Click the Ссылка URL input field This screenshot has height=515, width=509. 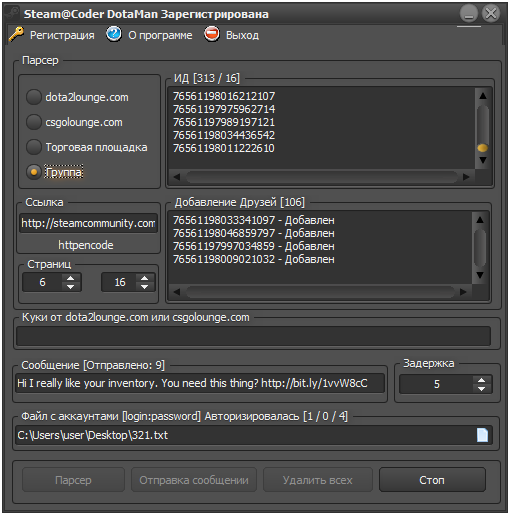tap(88, 223)
